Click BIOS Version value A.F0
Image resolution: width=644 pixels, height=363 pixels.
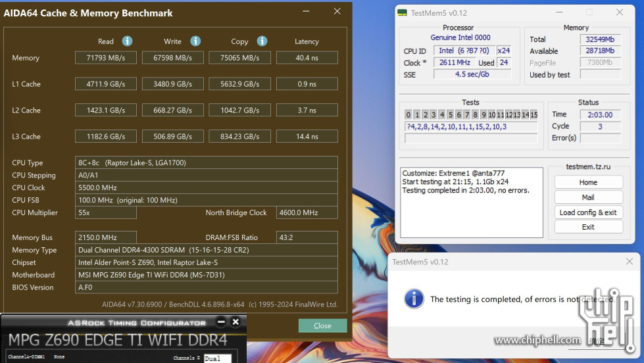(x=206, y=287)
